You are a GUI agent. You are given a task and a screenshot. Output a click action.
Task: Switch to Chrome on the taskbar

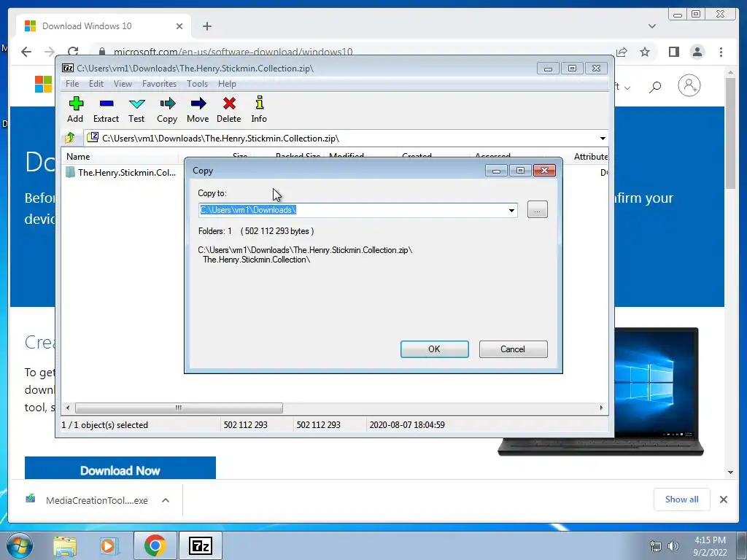pos(155,545)
